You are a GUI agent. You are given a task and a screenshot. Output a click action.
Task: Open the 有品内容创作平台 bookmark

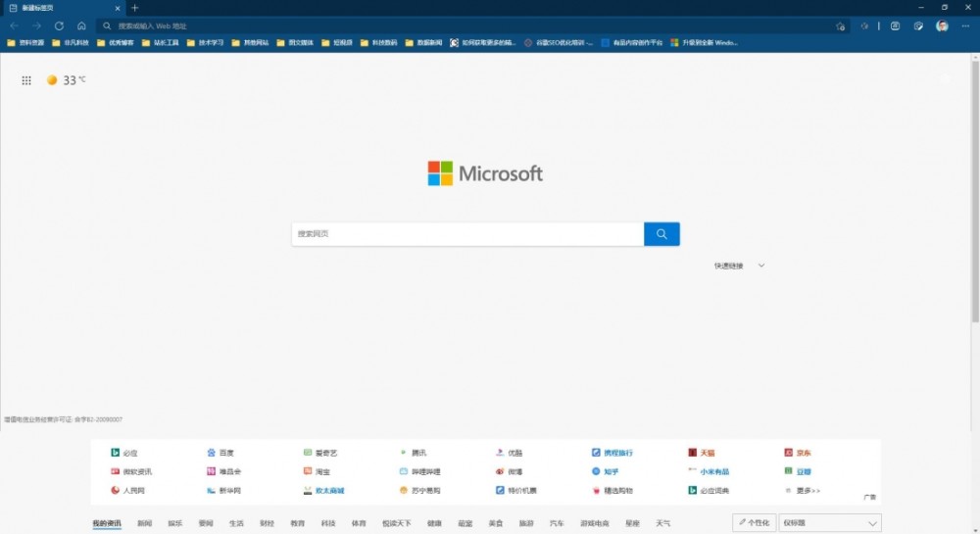coord(632,43)
